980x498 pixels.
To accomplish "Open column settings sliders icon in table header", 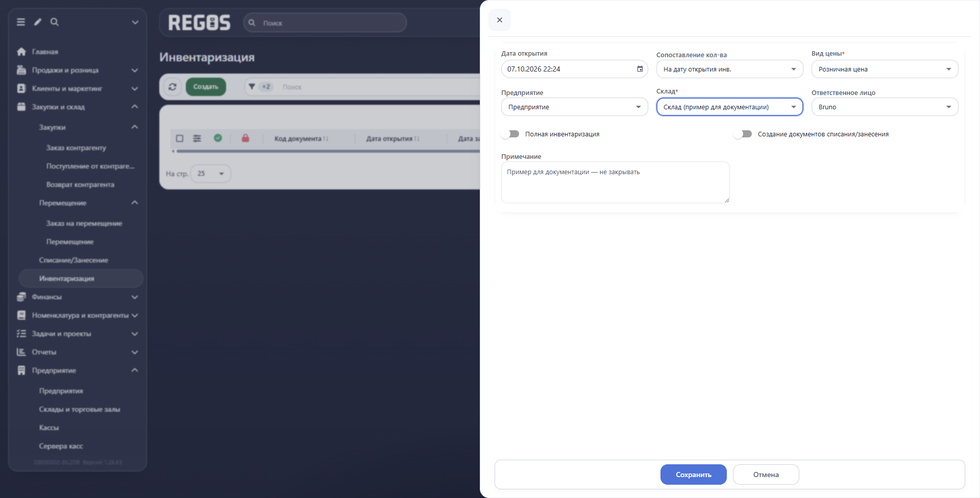I will pos(197,138).
